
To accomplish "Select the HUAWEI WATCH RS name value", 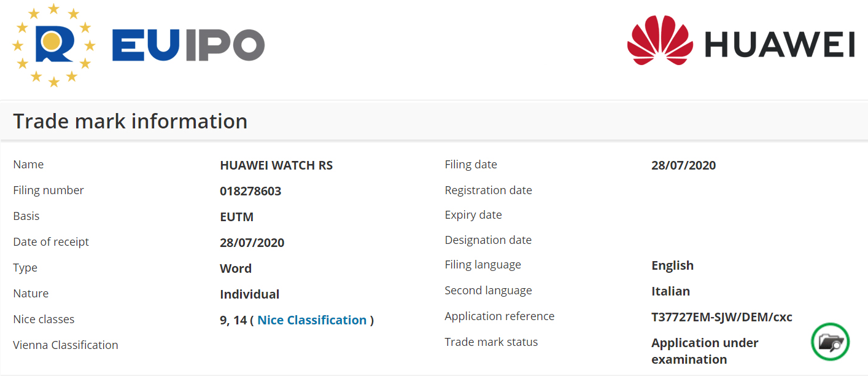I will [276, 165].
